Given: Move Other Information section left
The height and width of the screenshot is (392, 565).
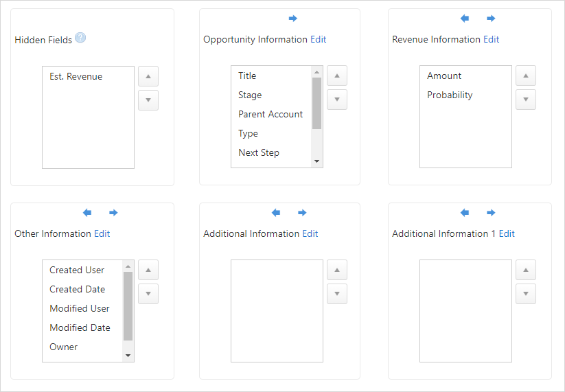Looking at the screenshot, I should tap(87, 213).
